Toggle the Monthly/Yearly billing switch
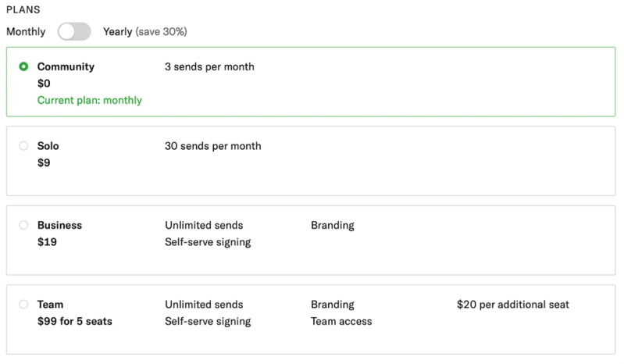Viewport: 624px width, 364px height. click(74, 32)
